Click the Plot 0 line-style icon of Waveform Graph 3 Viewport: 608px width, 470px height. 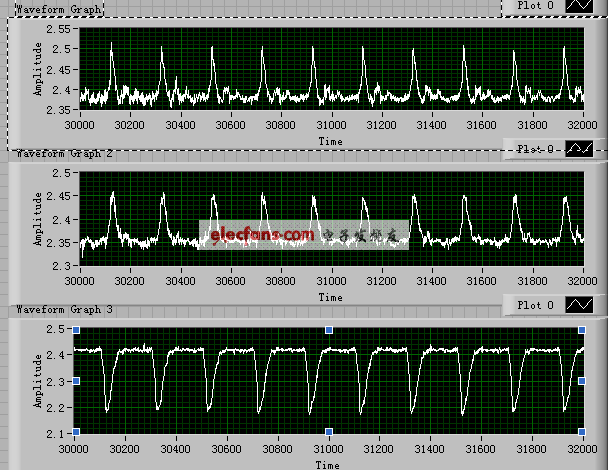[x=579, y=305]
